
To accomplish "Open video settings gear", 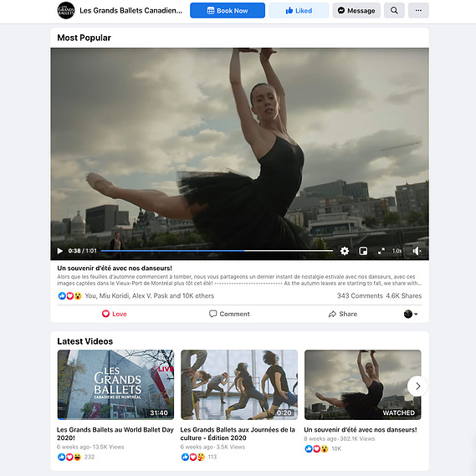I will click(x=345, y=251).
